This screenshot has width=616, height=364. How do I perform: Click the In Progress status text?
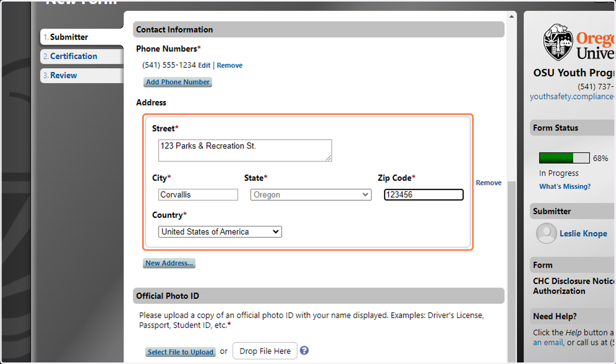[x=559, y=173]
